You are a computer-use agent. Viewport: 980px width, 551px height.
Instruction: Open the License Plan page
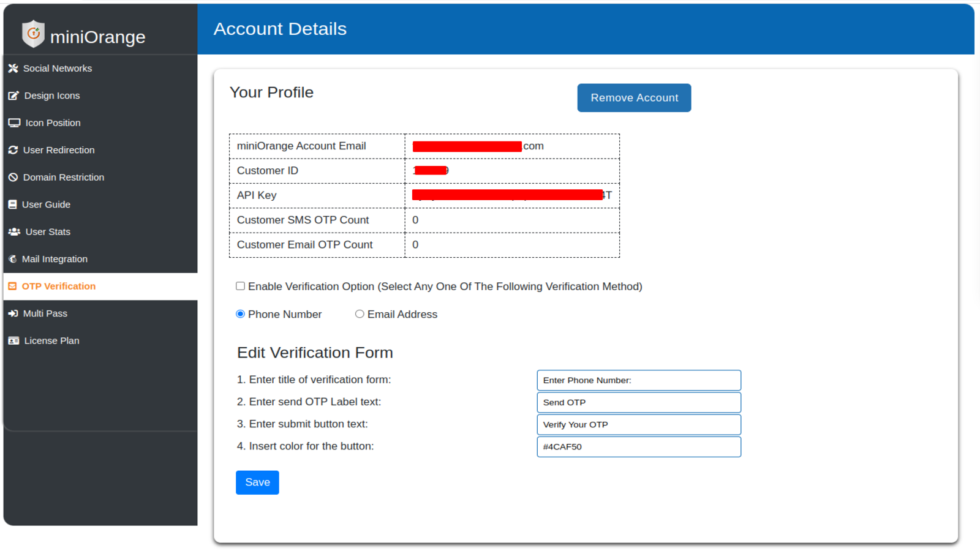pos(51,340)
